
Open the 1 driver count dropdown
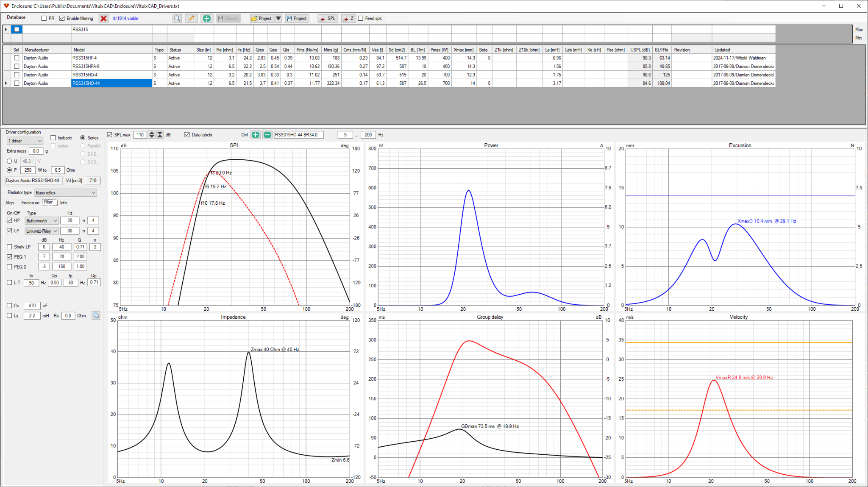25,141
